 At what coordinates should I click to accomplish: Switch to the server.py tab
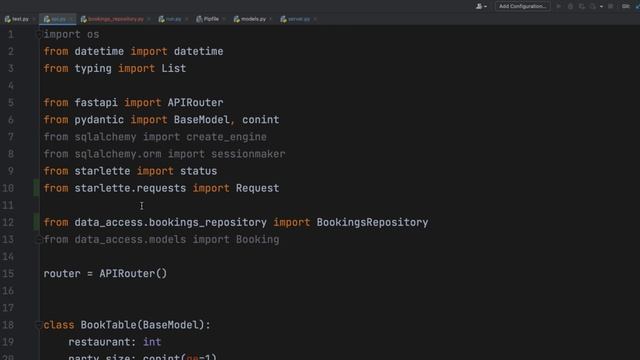(299, 19)
